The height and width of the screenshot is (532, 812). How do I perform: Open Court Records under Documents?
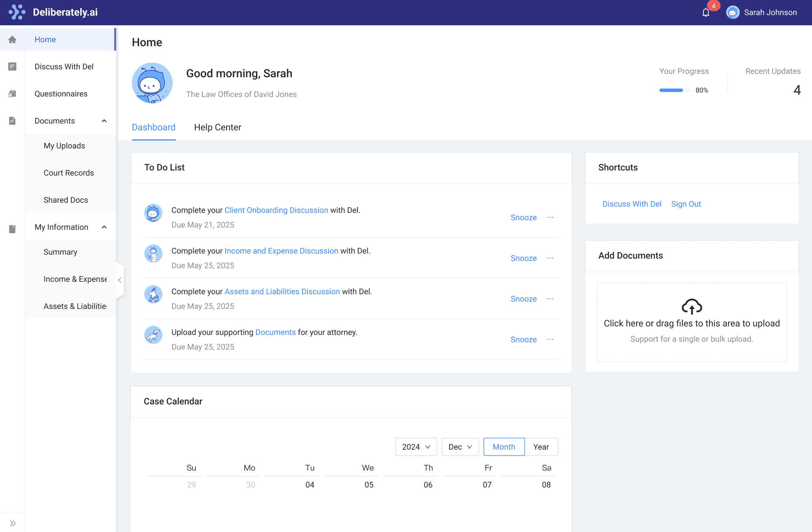68,172
